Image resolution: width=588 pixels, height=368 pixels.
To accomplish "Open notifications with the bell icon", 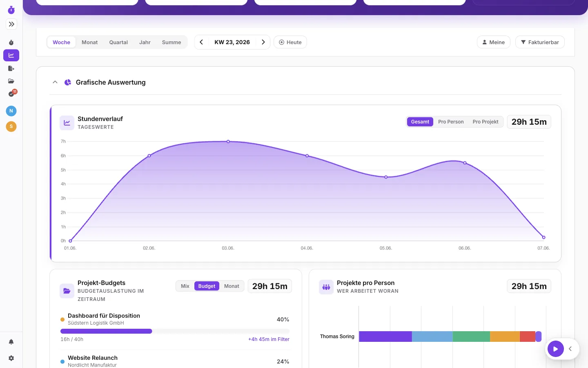I will (11, 342).
